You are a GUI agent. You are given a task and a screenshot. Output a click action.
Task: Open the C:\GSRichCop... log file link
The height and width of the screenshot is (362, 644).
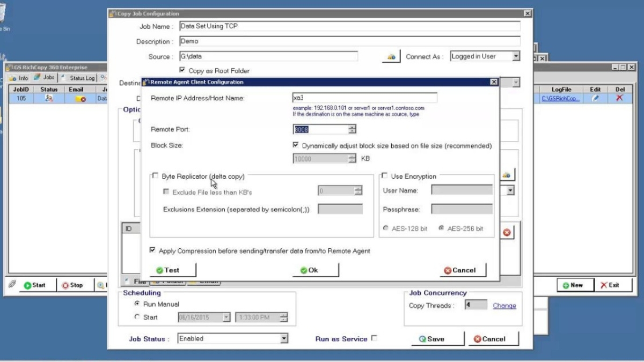coord(560,99)
